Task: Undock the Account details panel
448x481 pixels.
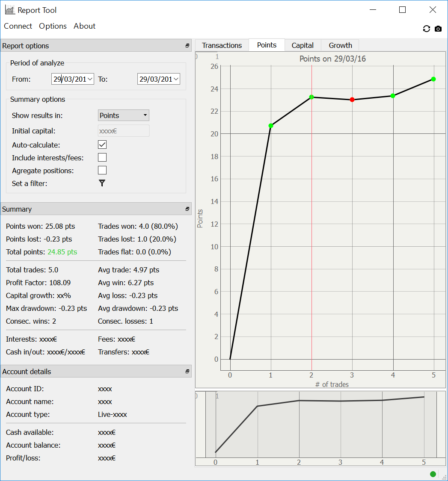Action: tap(187, 372)
